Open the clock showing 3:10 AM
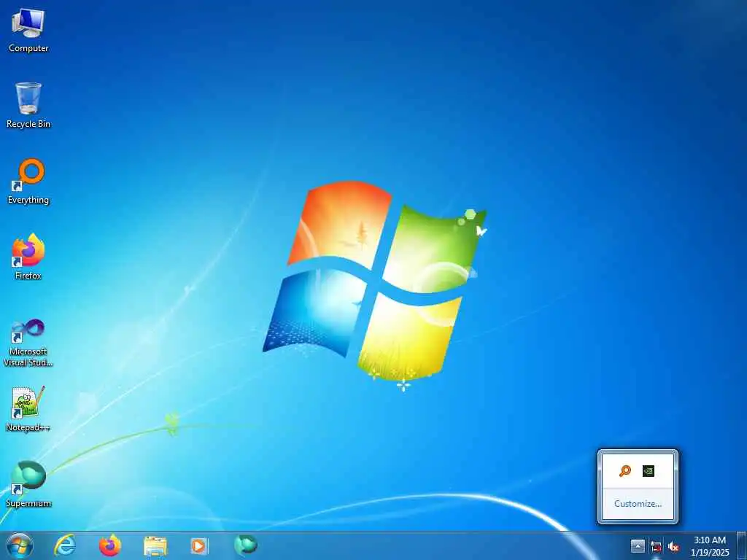747x560 pixels. pyautogui.click(x=710, y=546)
